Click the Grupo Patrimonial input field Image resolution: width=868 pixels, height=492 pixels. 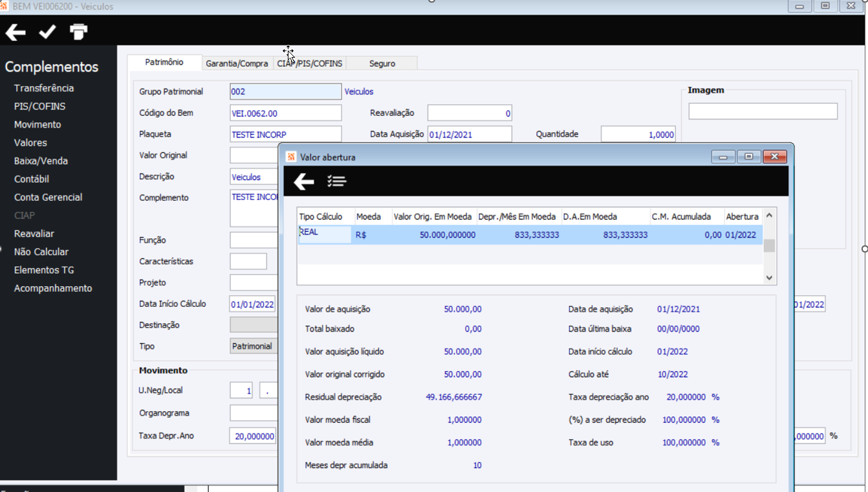pyautogui.click(x=285, y=92)
